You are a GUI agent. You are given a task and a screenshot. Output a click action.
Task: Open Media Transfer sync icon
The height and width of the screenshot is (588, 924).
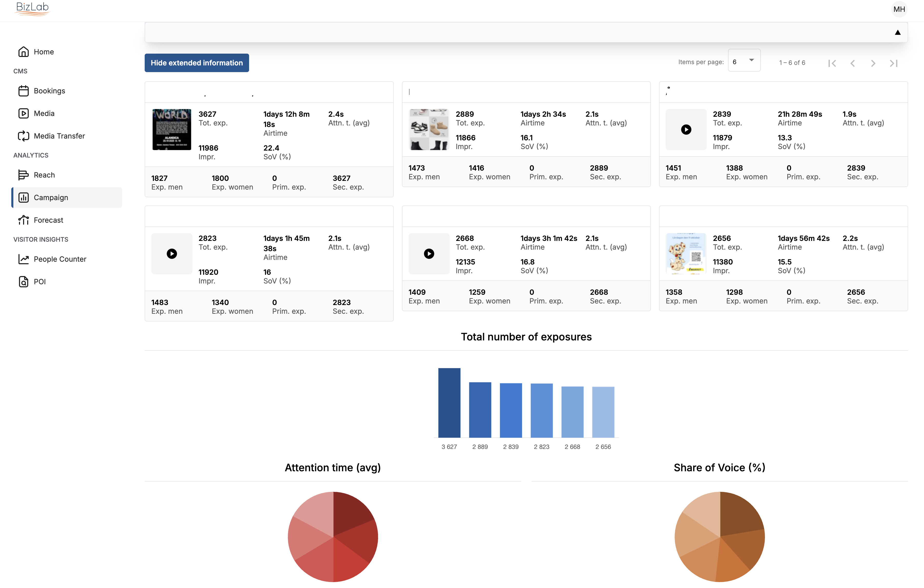[x=23, y=136]
